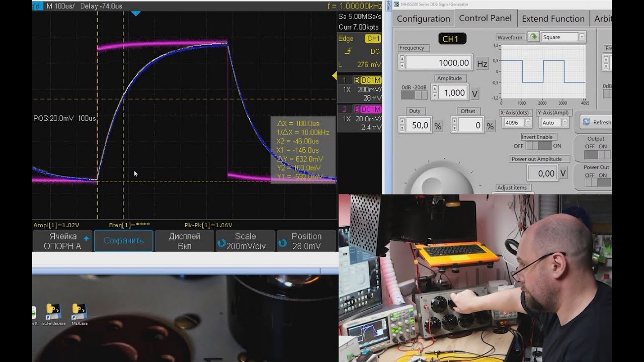Viewport: 644px width, 362px height.
Task: Click the Hz frequency unit button
Action: pyautogui.click(x=482, y=63)
